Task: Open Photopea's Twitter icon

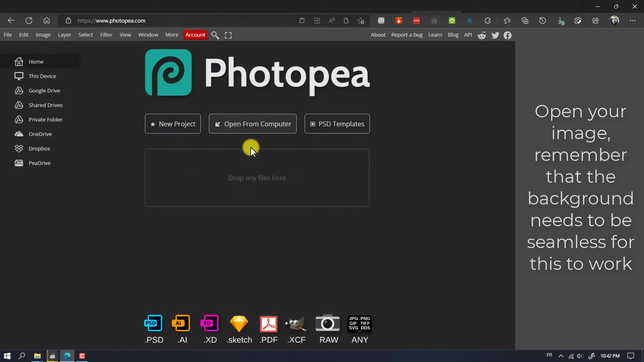Action: 495,35
